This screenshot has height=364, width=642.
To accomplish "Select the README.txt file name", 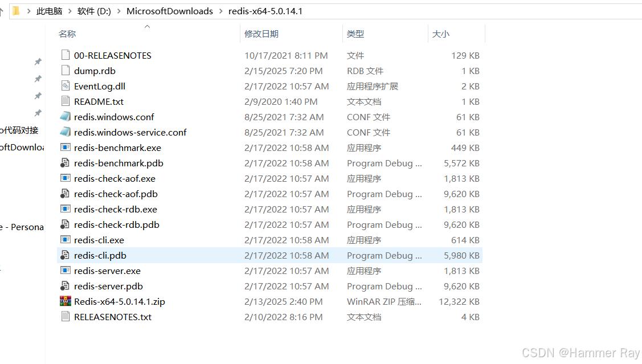I will click(x=99, y=101).
